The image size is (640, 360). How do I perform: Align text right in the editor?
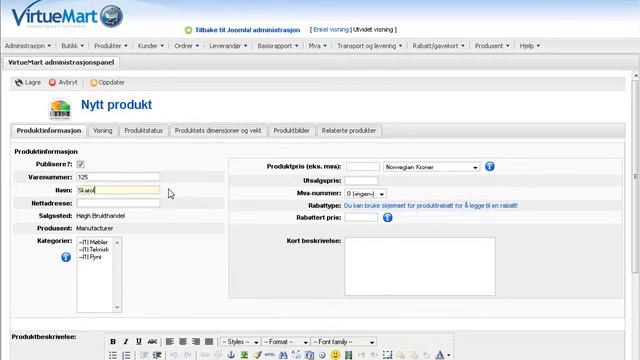tap(196, 342)
